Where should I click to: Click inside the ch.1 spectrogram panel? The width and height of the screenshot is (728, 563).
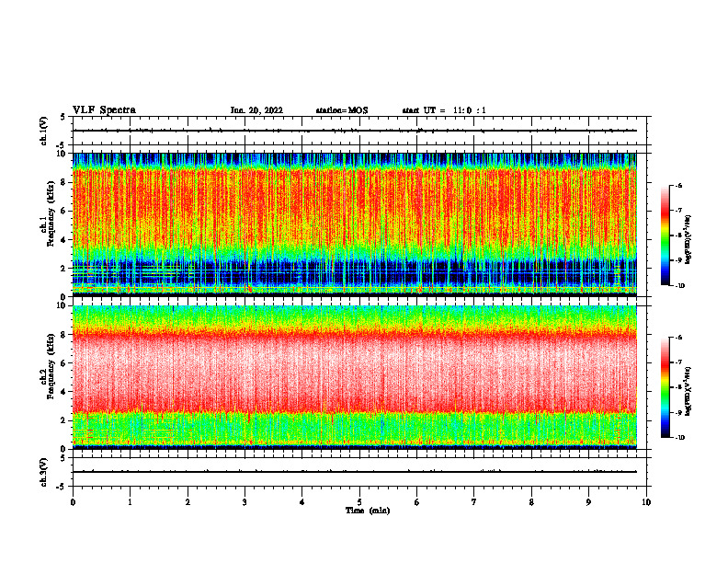[355, 224]
